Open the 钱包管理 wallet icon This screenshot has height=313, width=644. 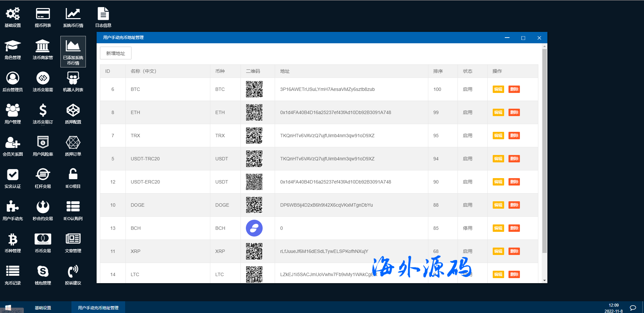pos(43,272)
